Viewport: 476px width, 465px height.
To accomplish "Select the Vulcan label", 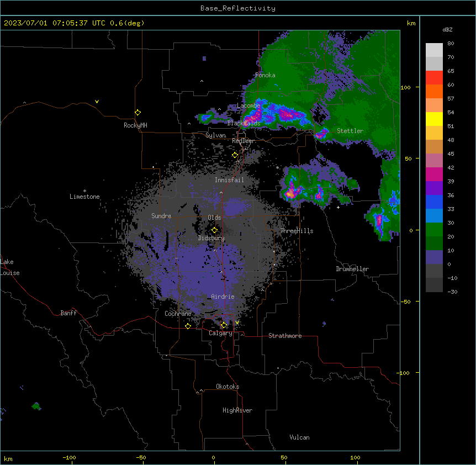I will click(x=299, y=437).
